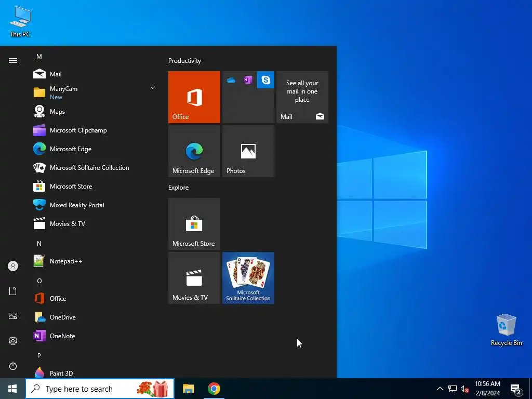Show hidden system tray icons
532x399 pixels.
point(440,389)
